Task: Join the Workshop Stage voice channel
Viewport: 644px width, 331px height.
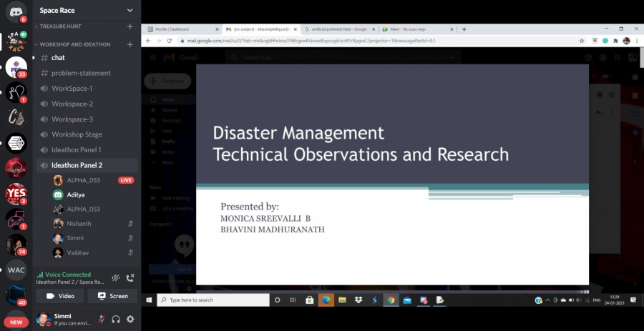Action: coord(77,134)
